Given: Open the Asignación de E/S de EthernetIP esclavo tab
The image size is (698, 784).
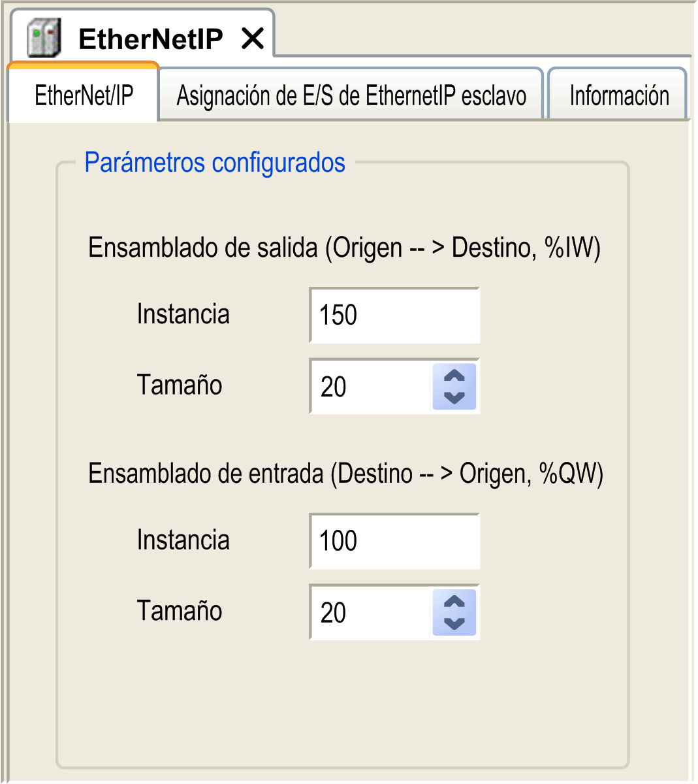Looking at the screenshot, I should [x=351, y=96].
